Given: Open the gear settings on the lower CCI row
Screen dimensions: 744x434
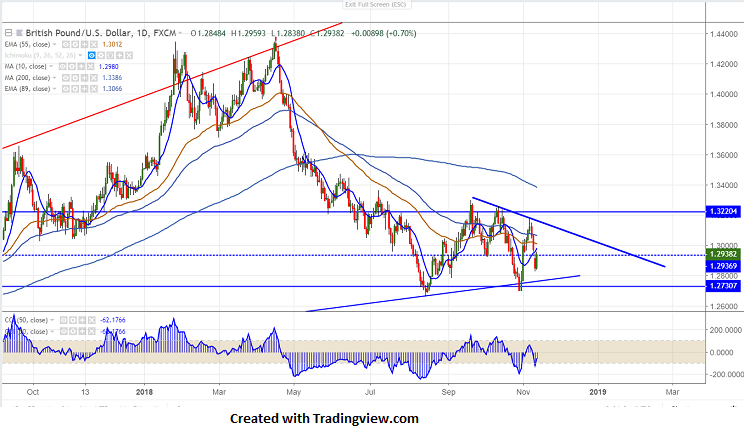Looking at the screenshot, I should click(73, 331).
